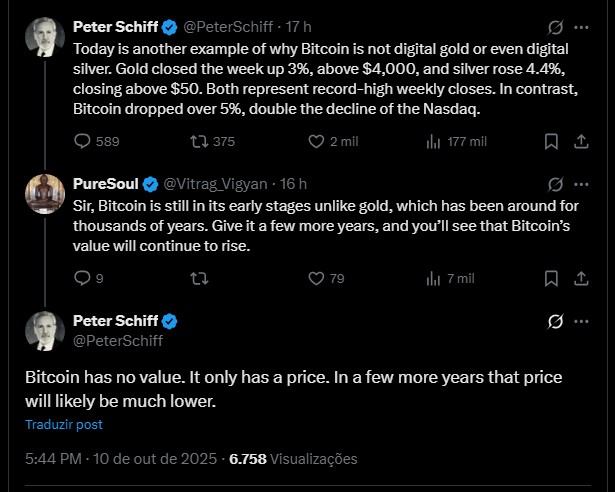Like the tweet with 2 mil likes
The width and height of the screenshot is (615, 492).
coord(316,142)
